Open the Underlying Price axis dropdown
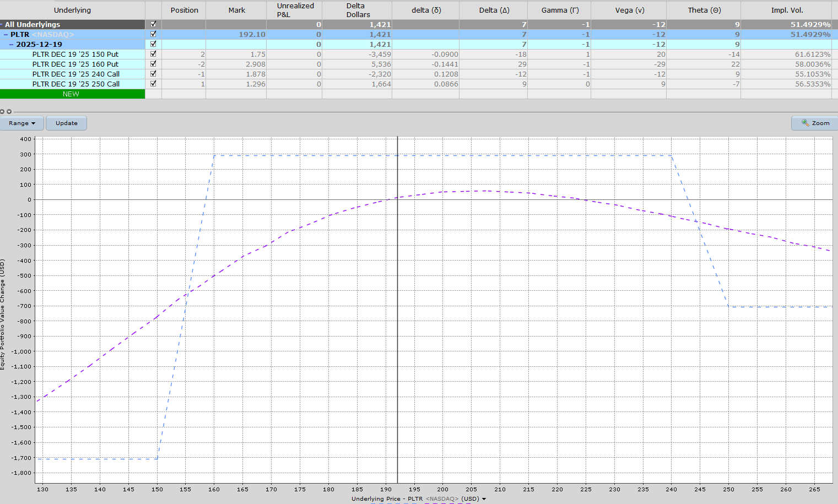 (484, 499)
